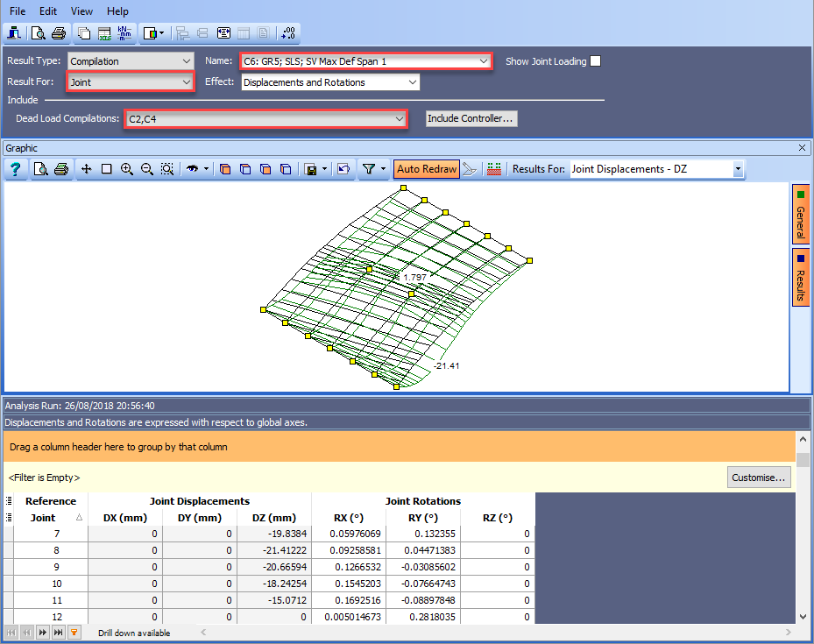
Task: Click the red dotted grid results icon
Action: [x=494, y=169]
